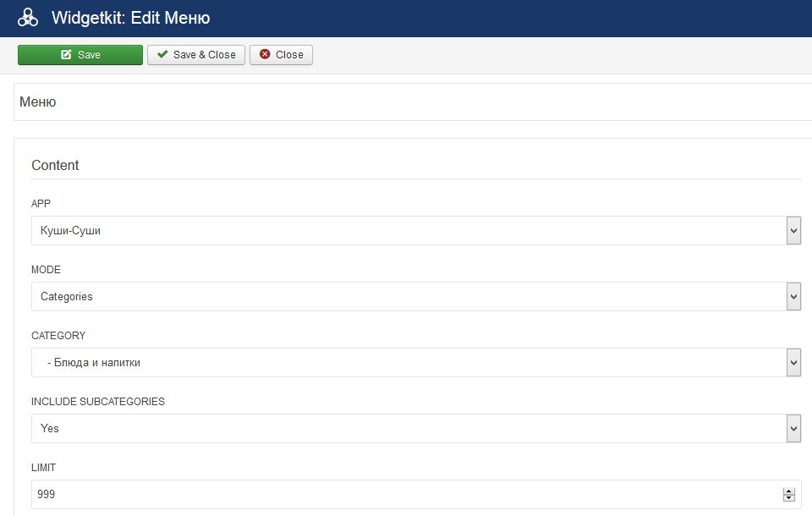The height and width of the screenshot is (516, 812).
Task: Click the arrow of the APP select box
Action: click(x=793, y=230)
